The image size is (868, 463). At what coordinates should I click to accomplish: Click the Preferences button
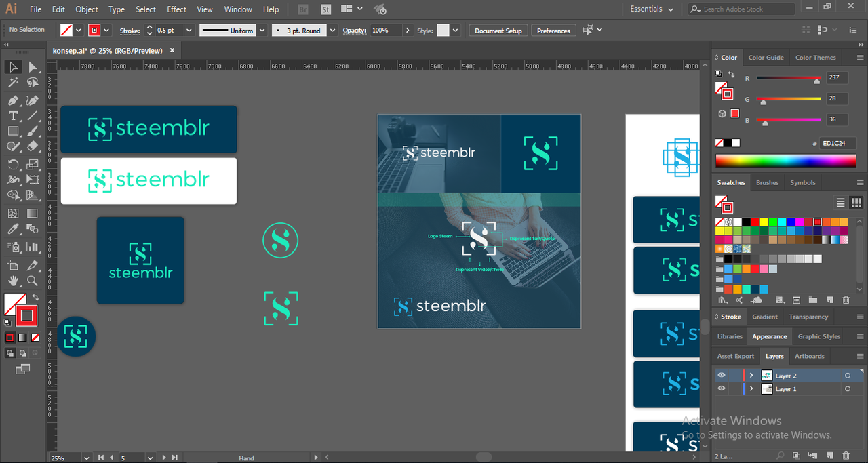click(x=554, y=31)
